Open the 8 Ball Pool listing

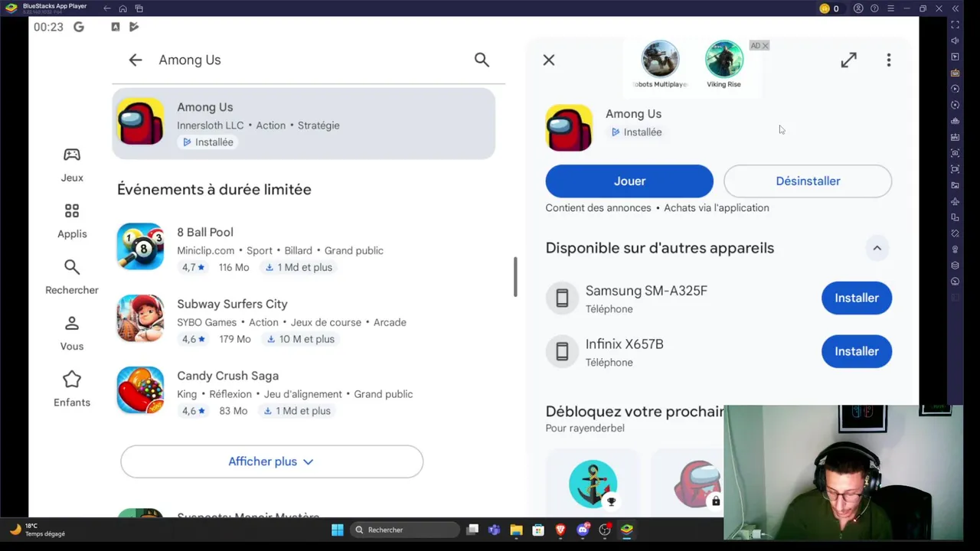click(x=304, y=249)
